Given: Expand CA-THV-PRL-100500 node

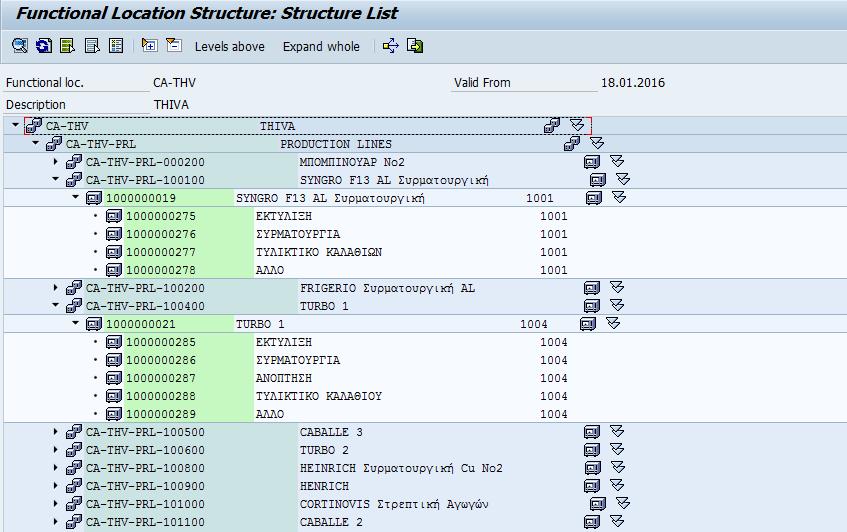Looking at the screenshot, I should (56, 432).
